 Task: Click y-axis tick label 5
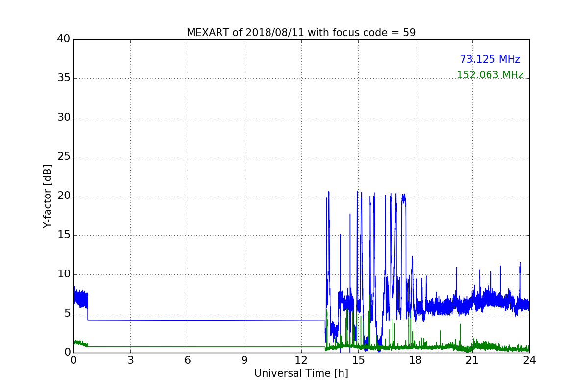pos(67,314)
